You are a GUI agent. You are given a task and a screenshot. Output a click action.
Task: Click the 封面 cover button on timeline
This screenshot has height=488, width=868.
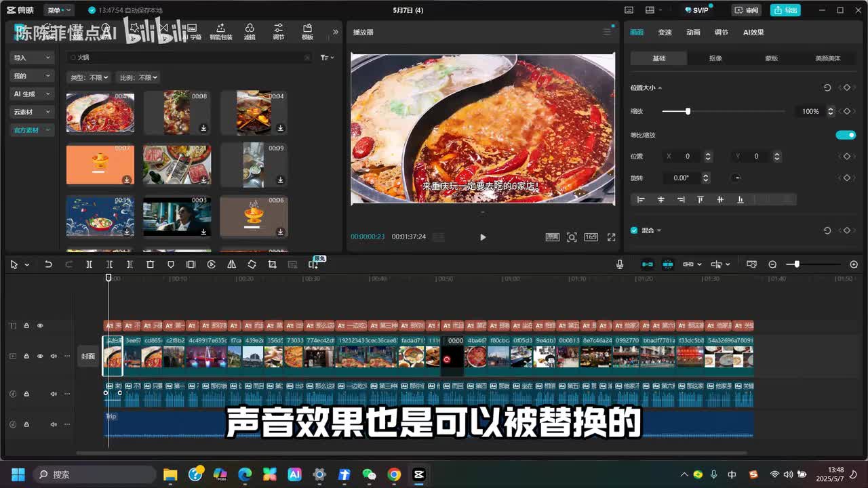pyautogui.click(x=88, y=356)
